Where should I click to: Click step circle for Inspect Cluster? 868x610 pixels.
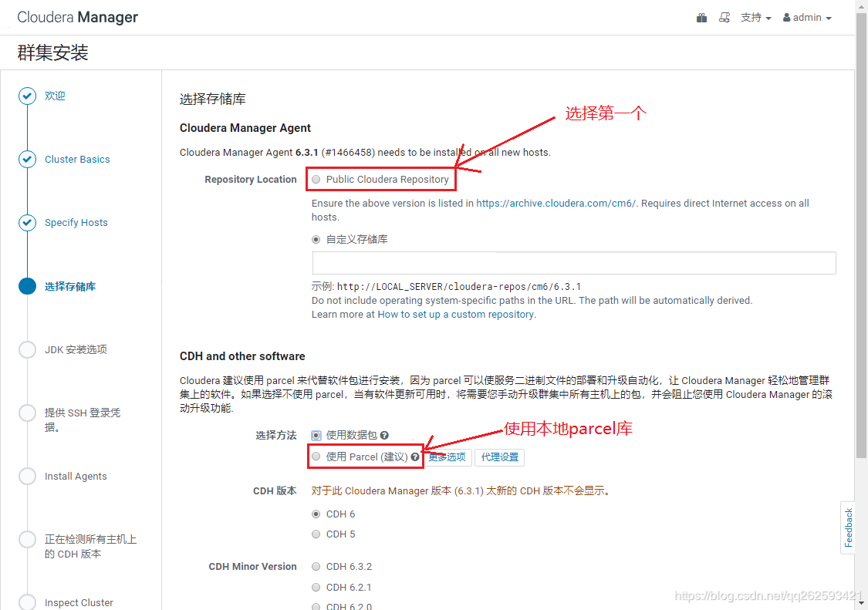tap(27, 602)
